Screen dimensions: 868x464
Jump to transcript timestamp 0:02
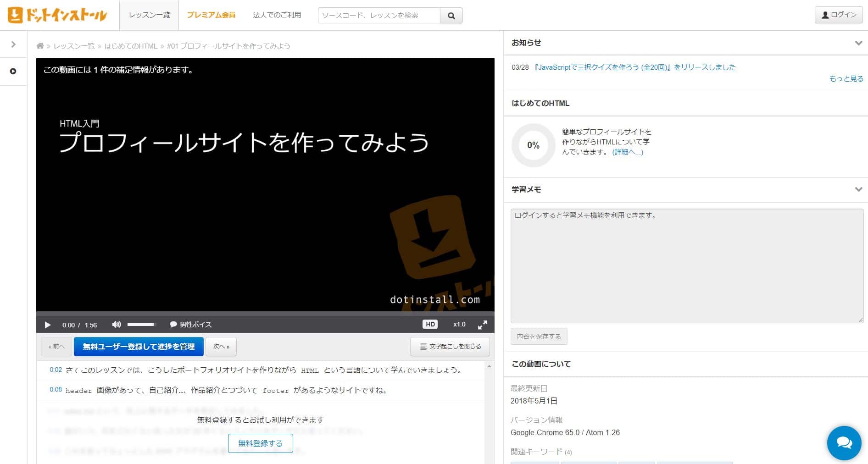coord(56,370)
